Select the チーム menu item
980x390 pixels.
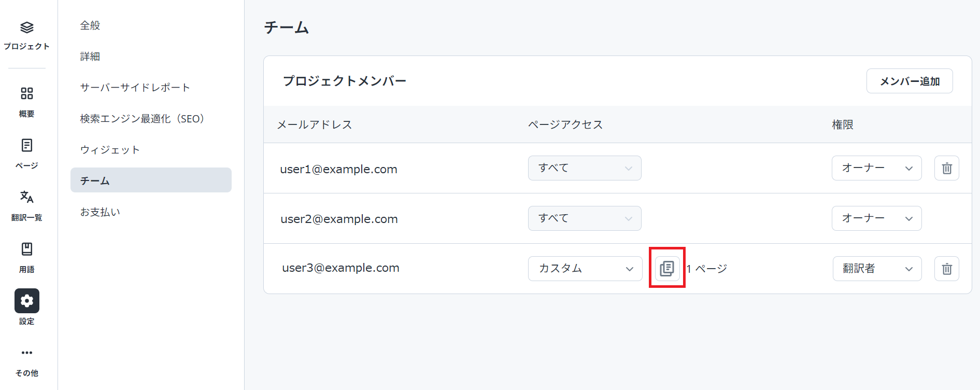click(x=151, y=180)
